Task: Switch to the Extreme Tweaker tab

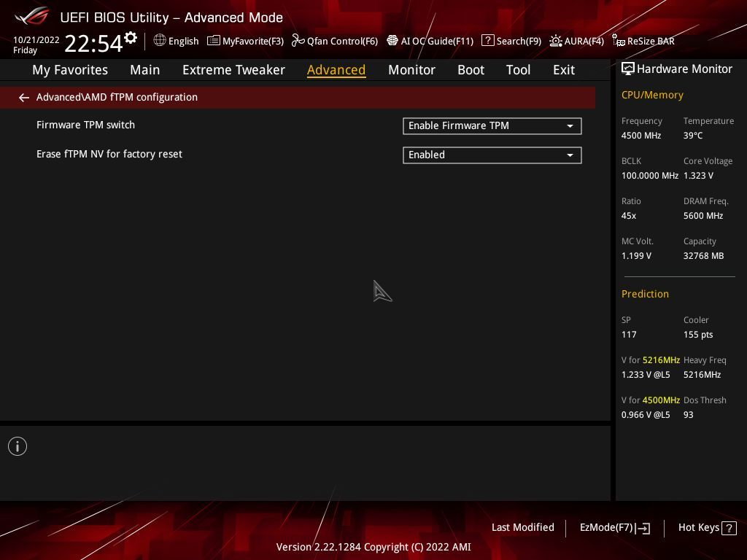Action: coord(233,70)
